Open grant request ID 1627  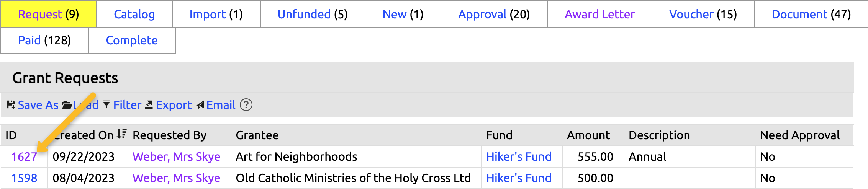(x=24, y=156)
